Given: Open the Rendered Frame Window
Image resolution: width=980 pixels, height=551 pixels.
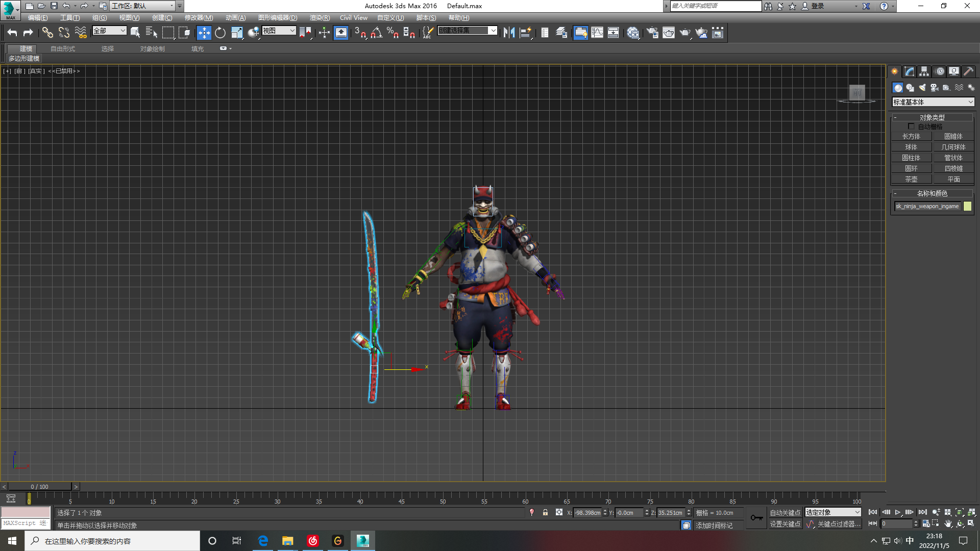Looking at the screenshot, I should coord(669,33).
